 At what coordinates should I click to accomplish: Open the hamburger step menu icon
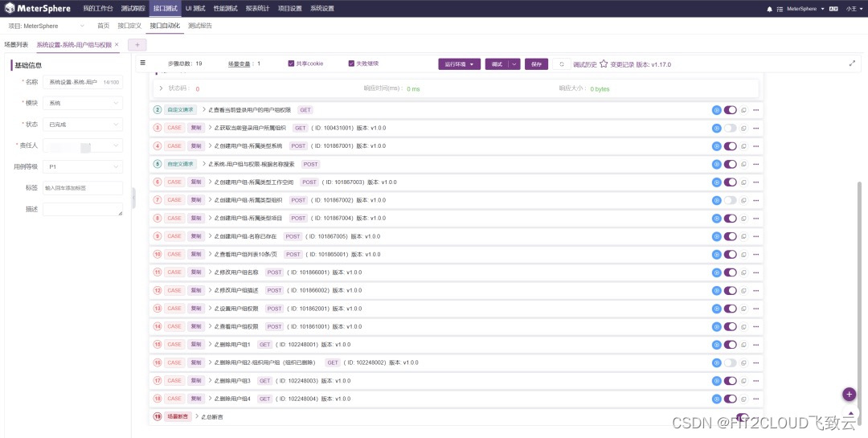(143, 63)
